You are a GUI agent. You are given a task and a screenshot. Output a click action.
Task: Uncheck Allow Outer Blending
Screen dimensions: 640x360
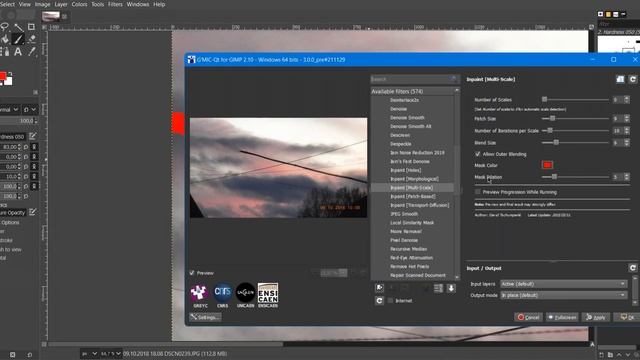coord(478,154)
